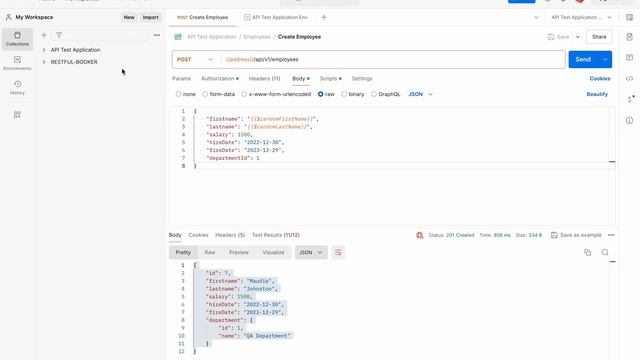
Task: Open request body JSON format dropdown
Action: tap(420, 94)
